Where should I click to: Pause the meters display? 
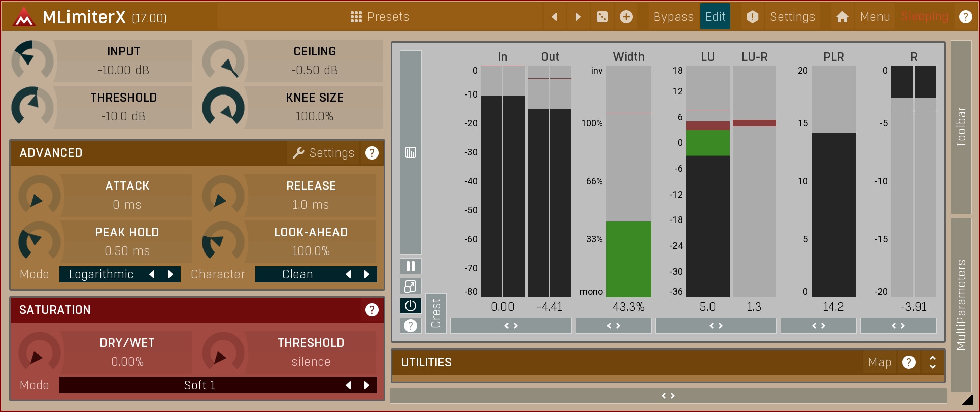pos(411,266)
